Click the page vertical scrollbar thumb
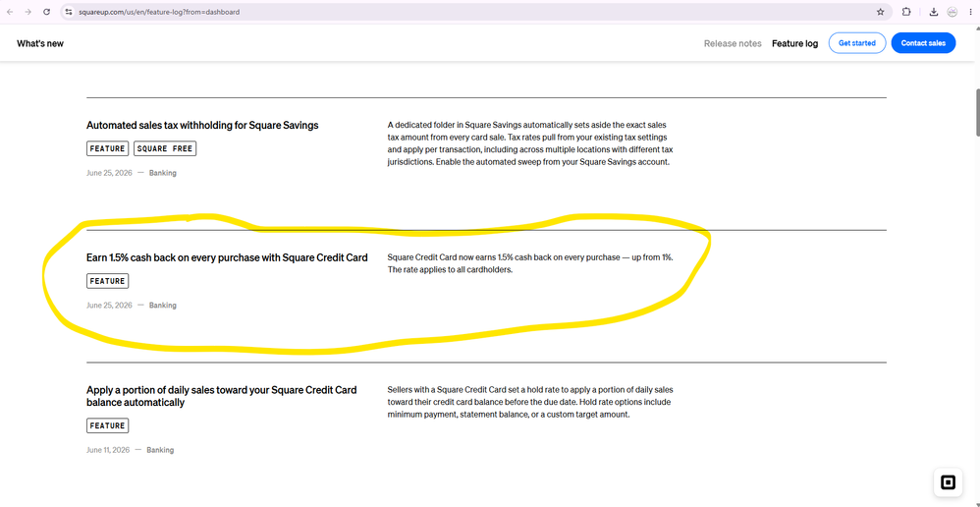980x507 pixels. coord(977,113)
